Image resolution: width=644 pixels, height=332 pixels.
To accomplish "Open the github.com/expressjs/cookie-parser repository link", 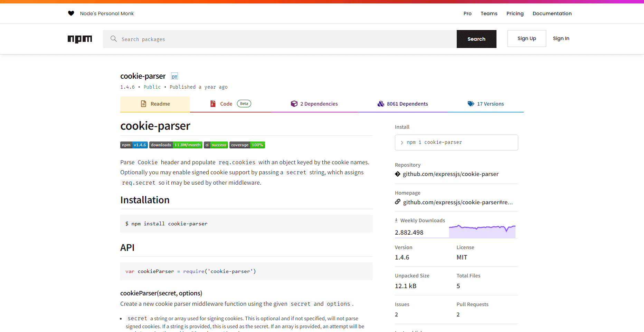I will click(x=451, y=174).
